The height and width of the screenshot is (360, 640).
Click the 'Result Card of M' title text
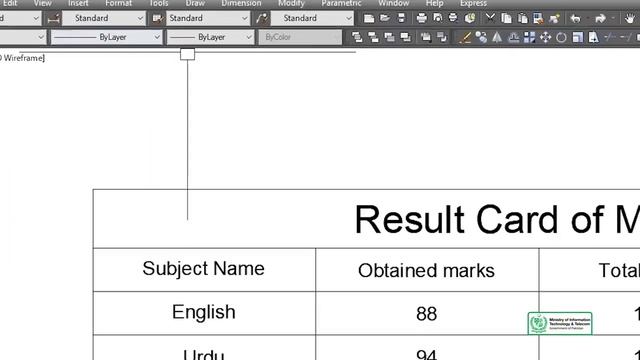coord(497,220)
